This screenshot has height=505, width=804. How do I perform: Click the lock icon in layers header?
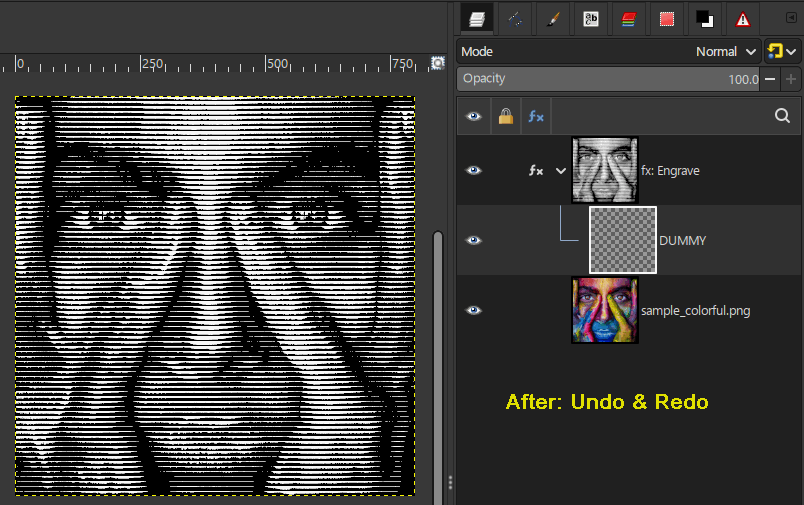(506, 116)
